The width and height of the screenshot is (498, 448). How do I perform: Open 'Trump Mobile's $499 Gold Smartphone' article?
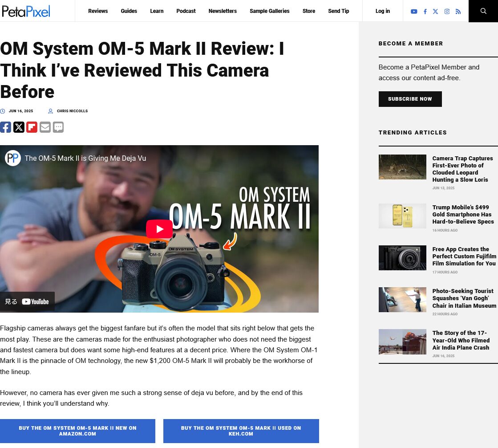pos(463,215)
